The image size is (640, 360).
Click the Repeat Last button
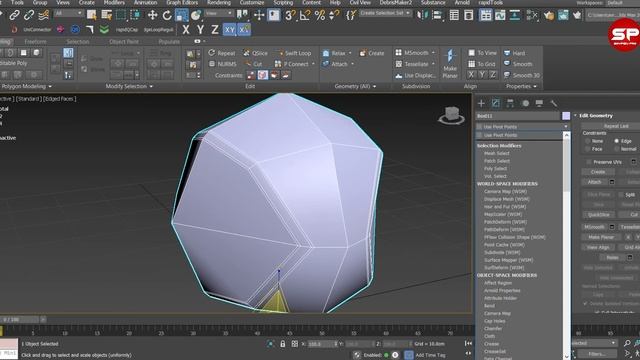(616, 126)
